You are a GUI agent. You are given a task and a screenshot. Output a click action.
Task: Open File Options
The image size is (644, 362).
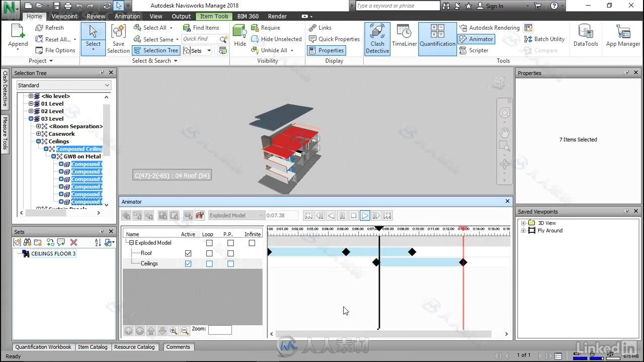point(55,50)
